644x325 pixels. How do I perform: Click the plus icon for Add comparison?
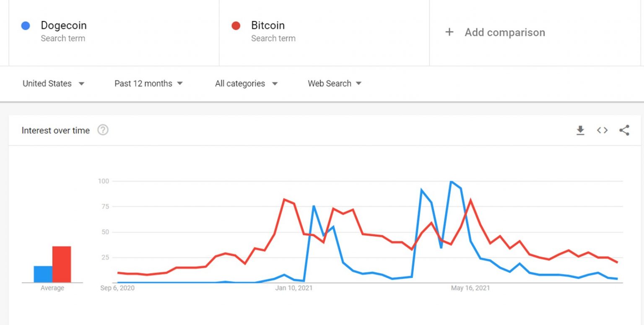[449, 32]
